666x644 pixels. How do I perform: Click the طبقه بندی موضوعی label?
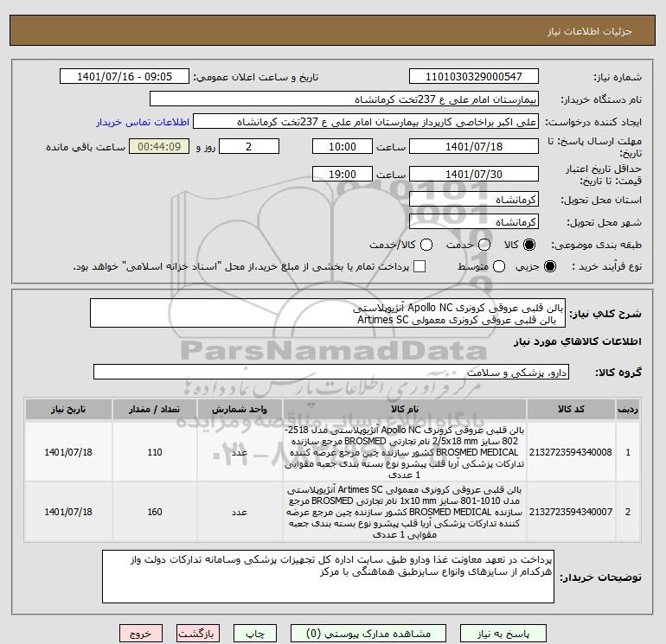tap(596, 245)
